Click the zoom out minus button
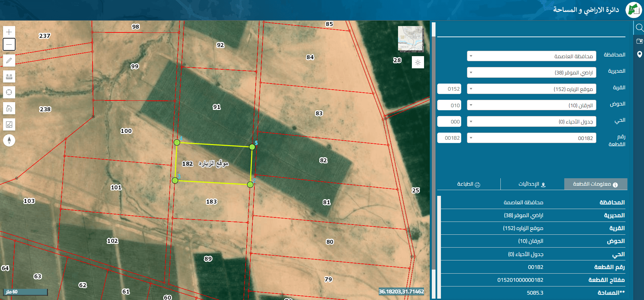The height and width of the screenshot is (300, 644). 9,44
